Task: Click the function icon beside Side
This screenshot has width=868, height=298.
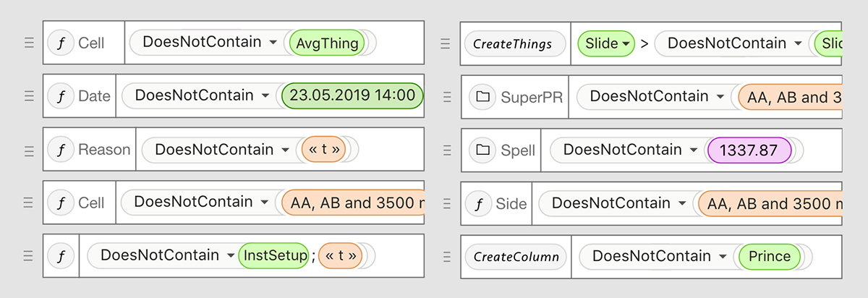Action: coord(478,204)
